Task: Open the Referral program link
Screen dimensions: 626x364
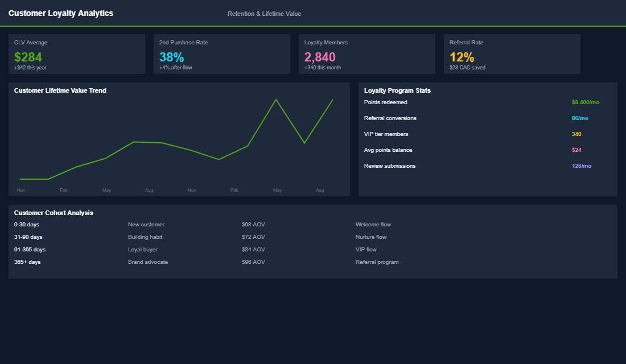Action: (x=377, y=262)
